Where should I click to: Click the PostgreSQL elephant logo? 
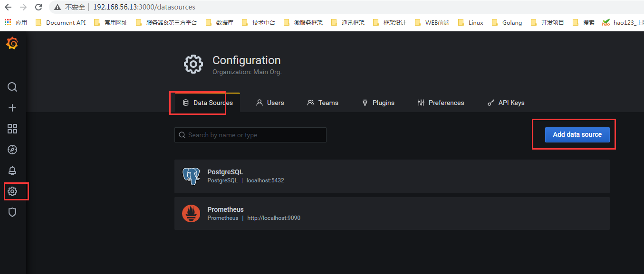point(191,176)
